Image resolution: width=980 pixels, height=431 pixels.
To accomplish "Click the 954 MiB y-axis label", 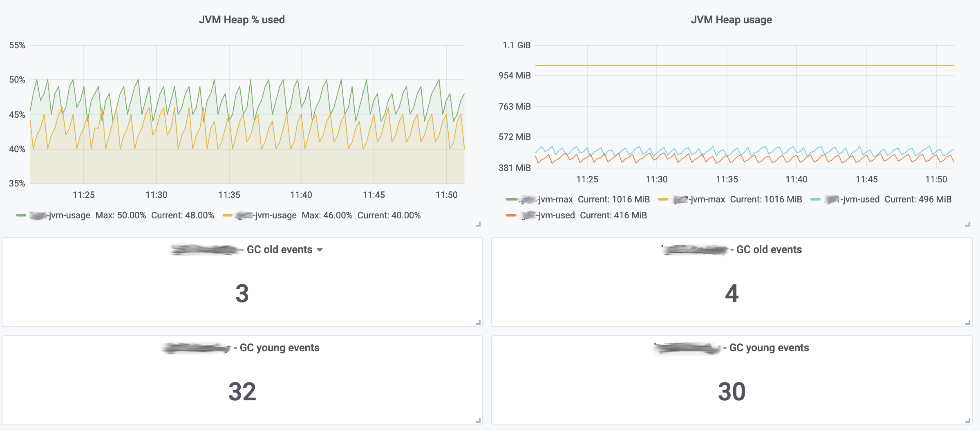I will 515,75.
